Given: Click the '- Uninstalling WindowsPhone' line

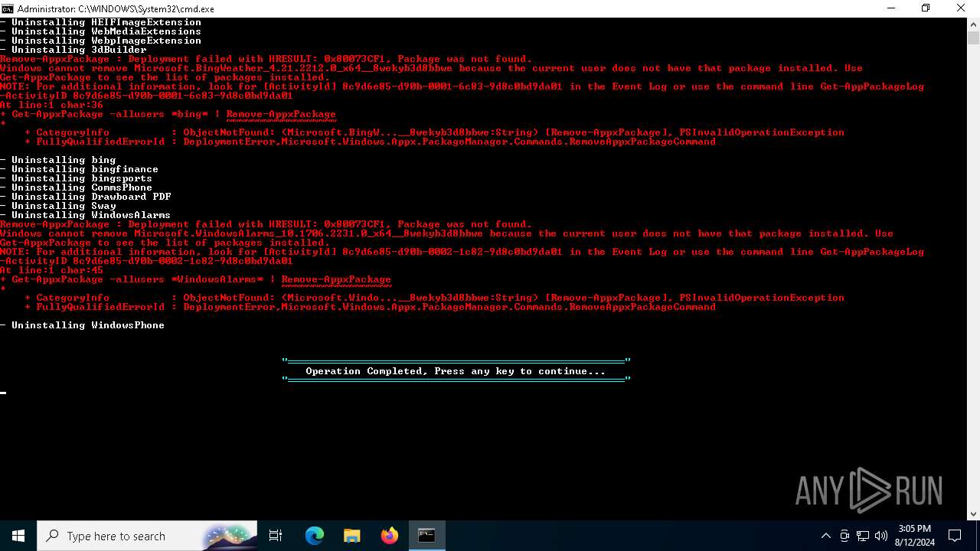Looking at the screenshot, I should [82, 325].
